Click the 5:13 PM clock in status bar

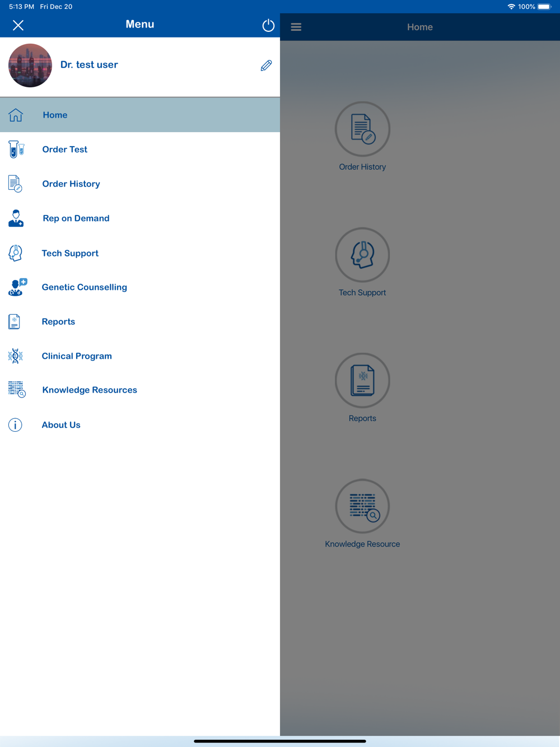[x=21, y=7]
